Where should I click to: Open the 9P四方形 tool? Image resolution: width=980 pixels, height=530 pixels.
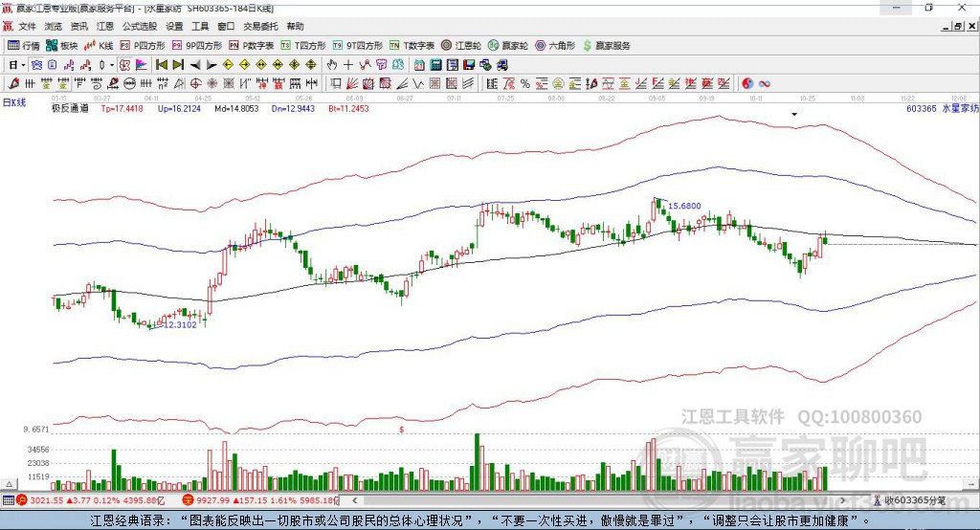pyautogui.click(x=197, y=46)
